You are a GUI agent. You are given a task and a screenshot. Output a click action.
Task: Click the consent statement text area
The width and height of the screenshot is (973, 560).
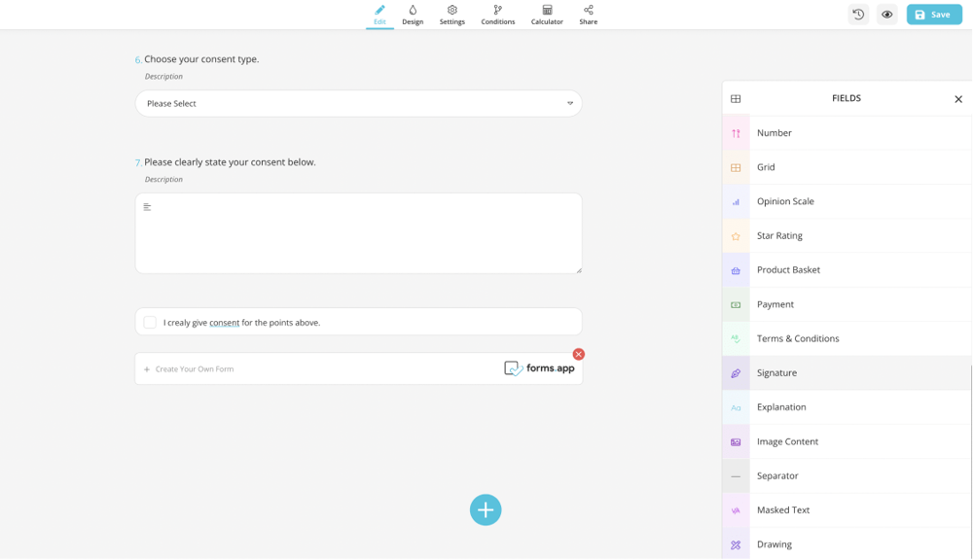click(358, 233)
